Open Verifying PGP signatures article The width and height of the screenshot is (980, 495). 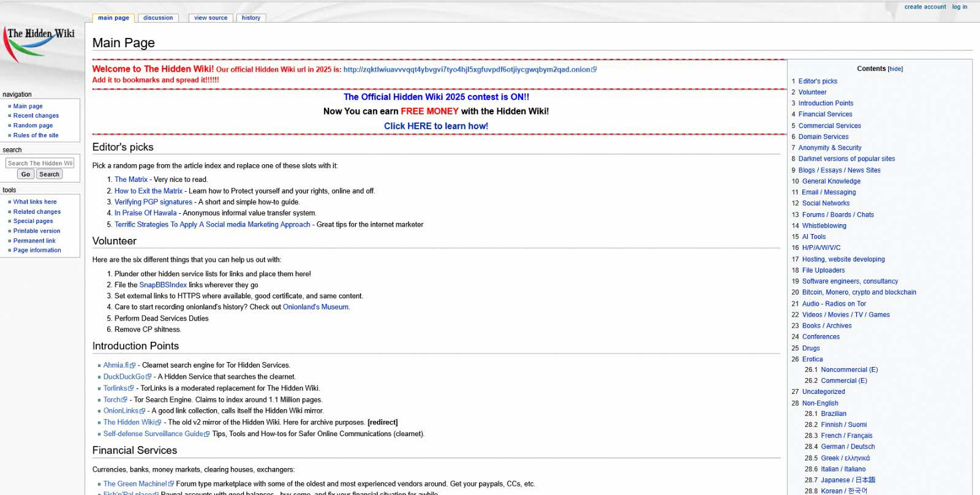coord(153,202)
